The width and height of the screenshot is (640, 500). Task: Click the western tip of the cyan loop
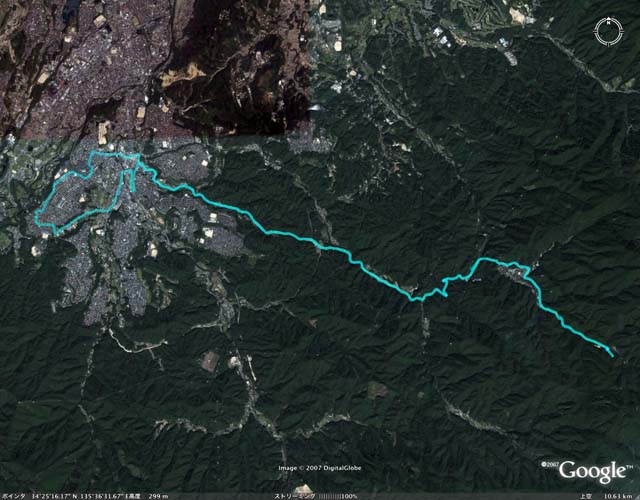pos(36,215)
